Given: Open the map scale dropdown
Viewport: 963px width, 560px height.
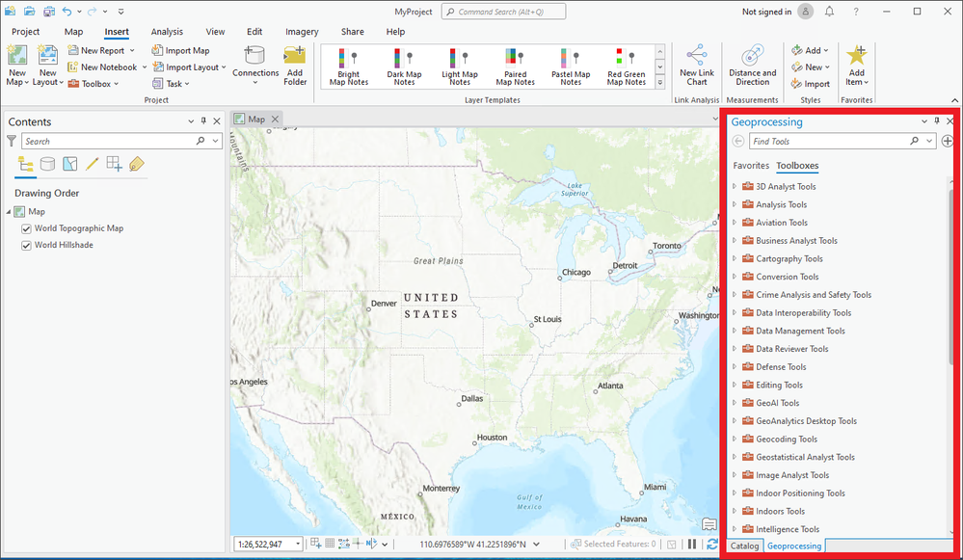Looking at the screenshot, I should pos(298,544).
